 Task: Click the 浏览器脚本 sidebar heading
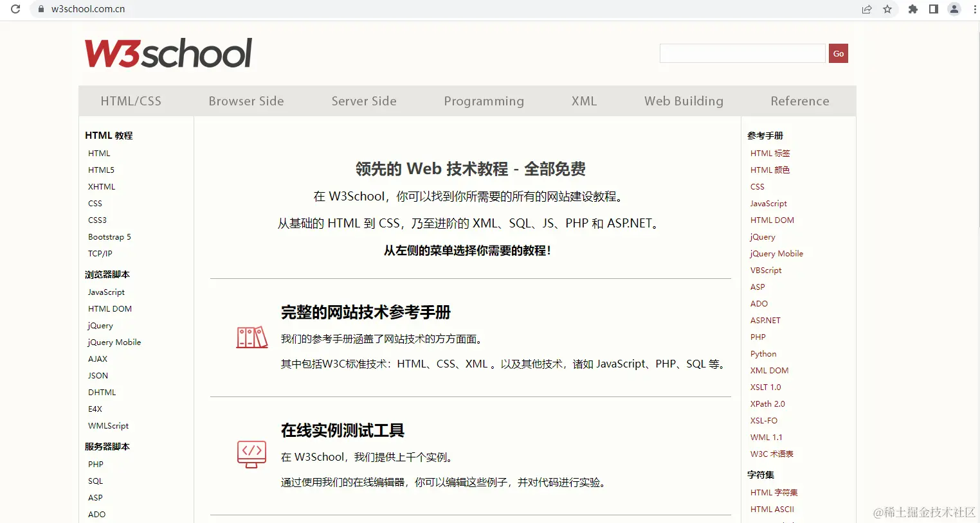(x=107, y=274)
